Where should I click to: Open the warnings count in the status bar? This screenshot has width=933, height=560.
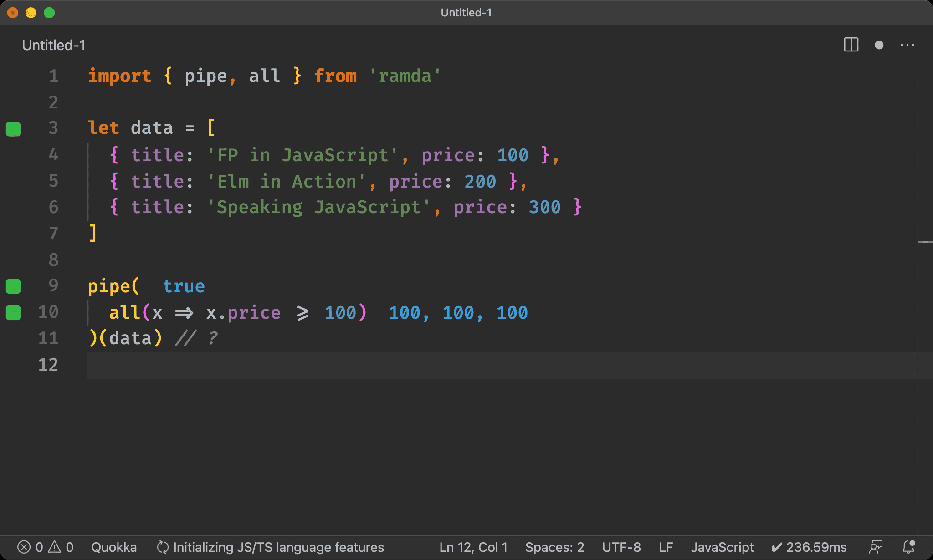[61, 547]
